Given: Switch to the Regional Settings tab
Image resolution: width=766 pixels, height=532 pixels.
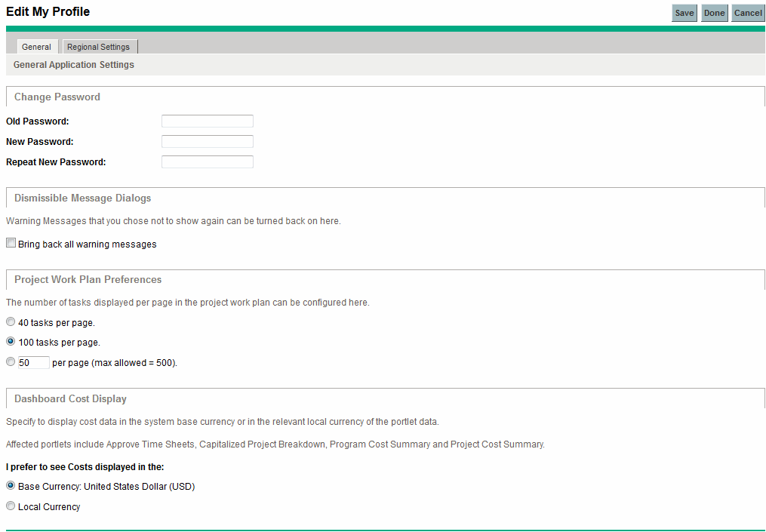Looking at the screenshot, I should (99, 47).
